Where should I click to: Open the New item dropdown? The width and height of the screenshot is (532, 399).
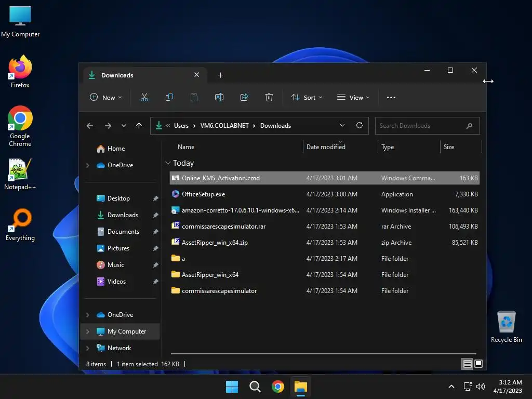pyautogui.click(x=106, y=97)
